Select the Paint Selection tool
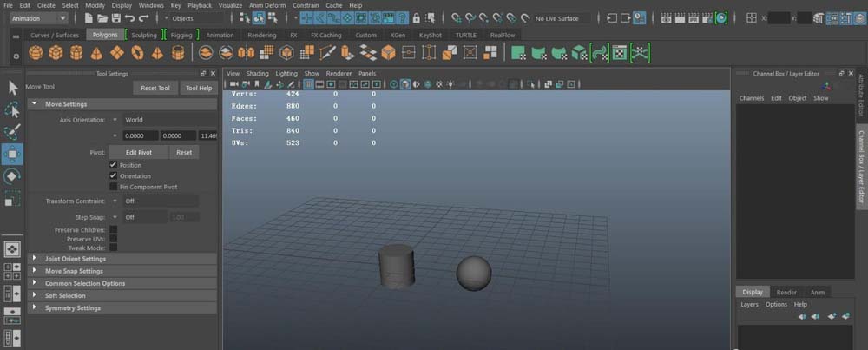 point(13,132)
